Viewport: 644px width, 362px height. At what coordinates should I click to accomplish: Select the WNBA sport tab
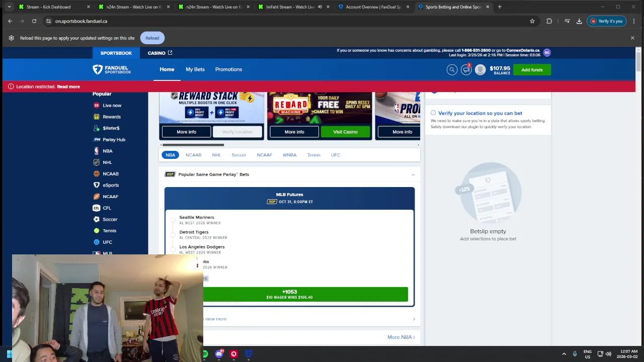point(290,155)
